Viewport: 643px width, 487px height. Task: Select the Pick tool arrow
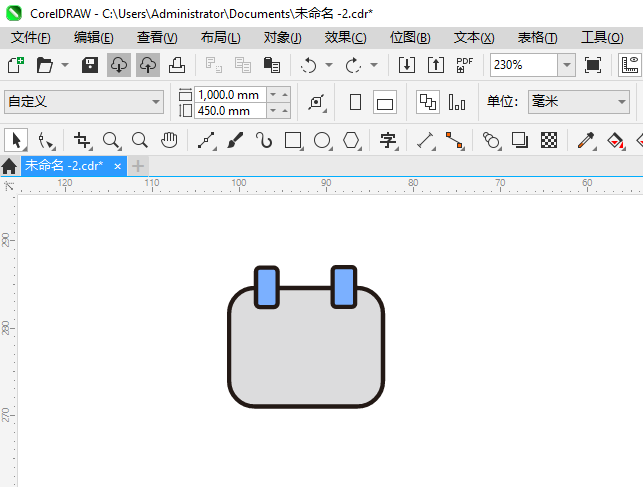coord(15,140)
